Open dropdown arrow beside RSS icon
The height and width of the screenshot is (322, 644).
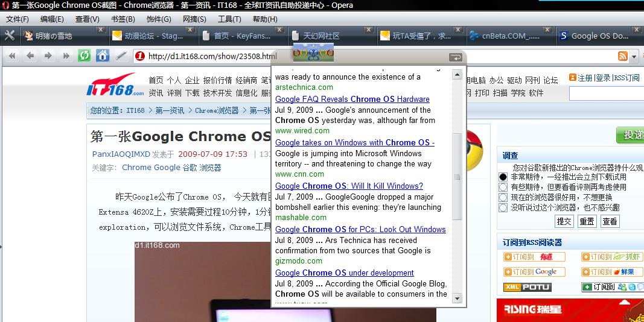click(x=634, y=57)
